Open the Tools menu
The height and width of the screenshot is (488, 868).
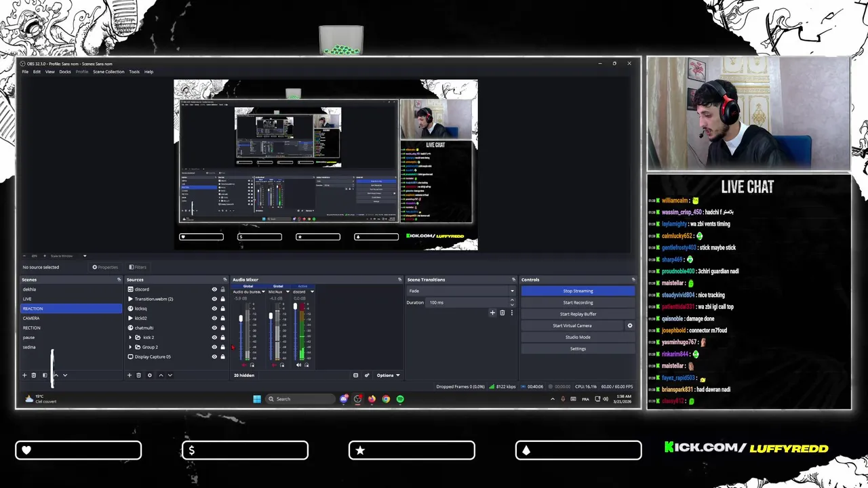[134, 71]
